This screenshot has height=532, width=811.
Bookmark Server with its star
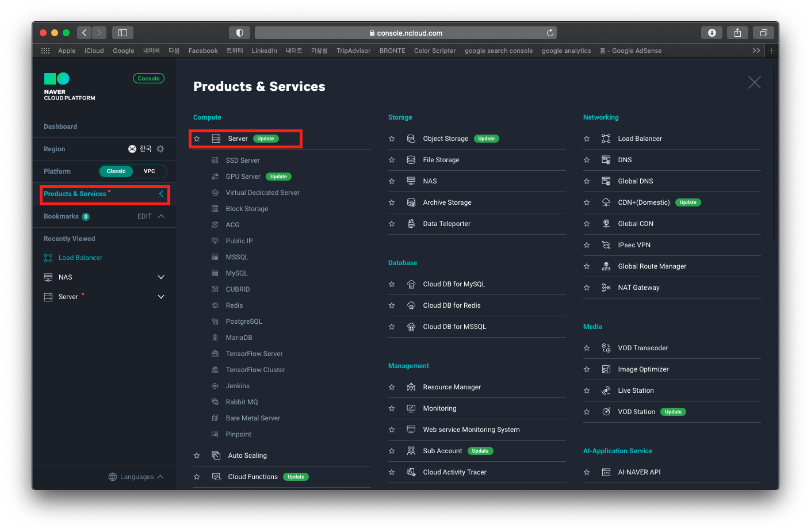[x=197, y=139]
